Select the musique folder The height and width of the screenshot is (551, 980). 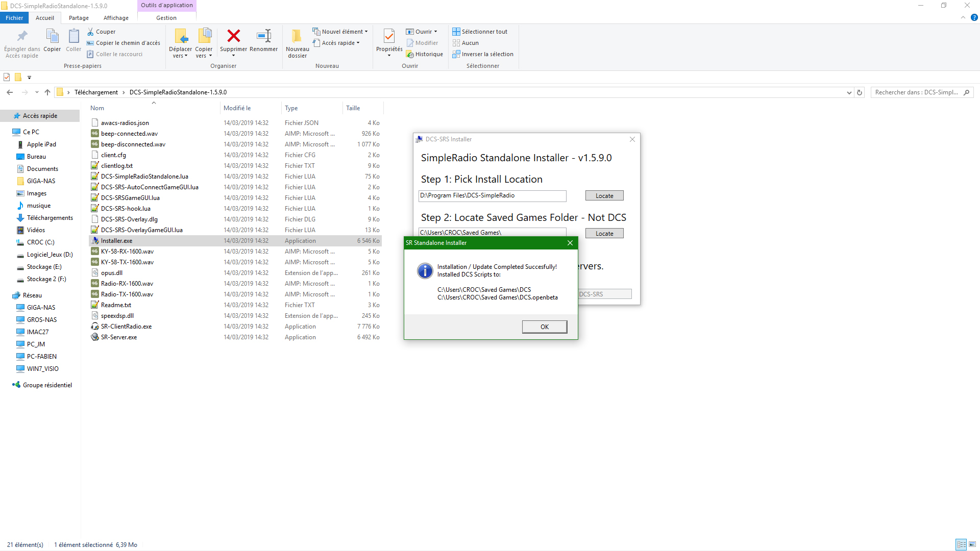coord(39,206)
